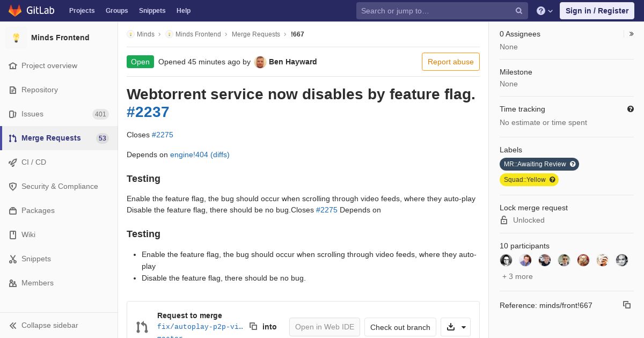This screenshot has width=644, height=338.
Task: Go to Project overview
Action: pos(49,65)
